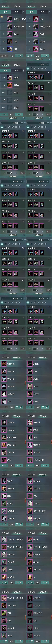
Task: Open 普通坐骑 tab above the 追影辉 list
Action: click(x=6, y=65)
